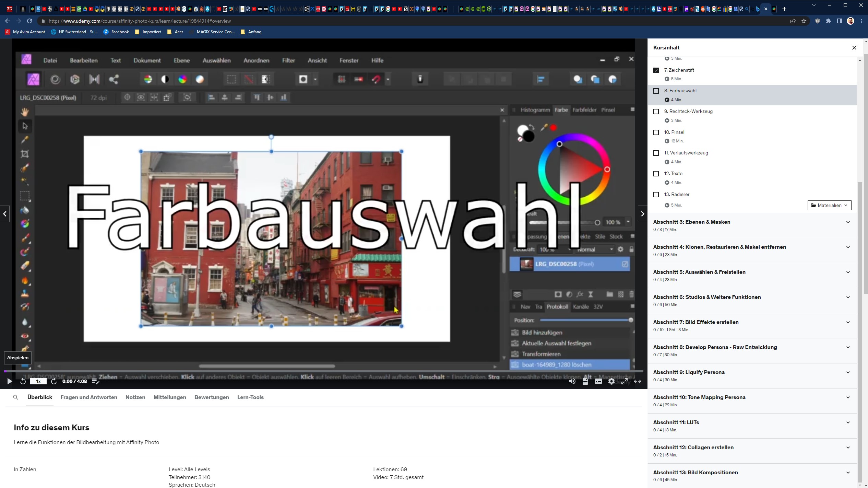
Task: Skip forward using the forward icon
Action: click(54, 381)
